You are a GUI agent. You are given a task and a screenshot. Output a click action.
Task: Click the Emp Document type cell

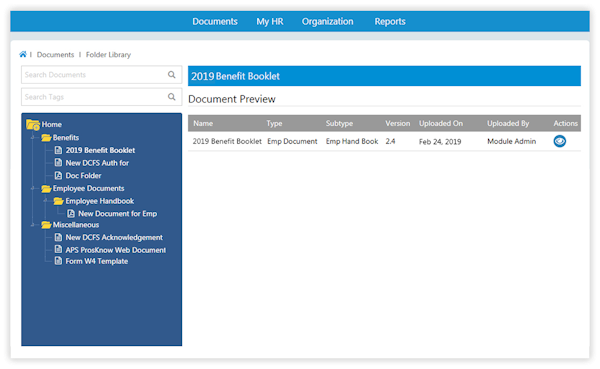point(292,141)
